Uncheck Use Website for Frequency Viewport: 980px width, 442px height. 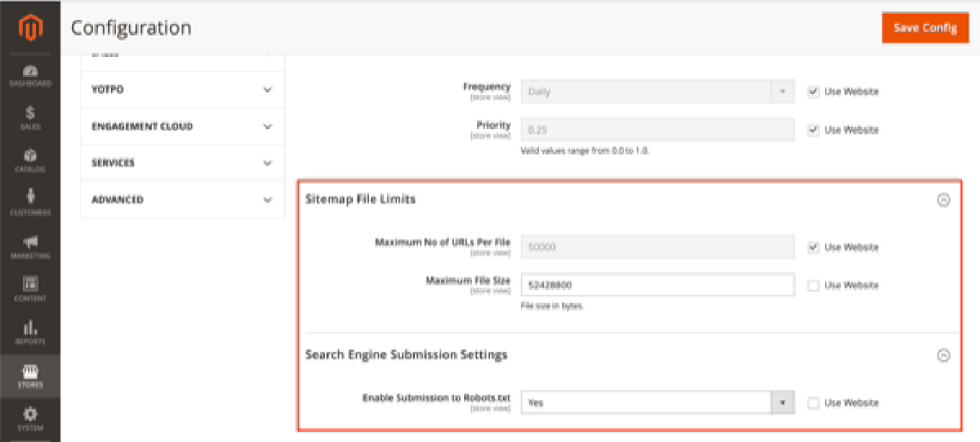click(814, 92)
